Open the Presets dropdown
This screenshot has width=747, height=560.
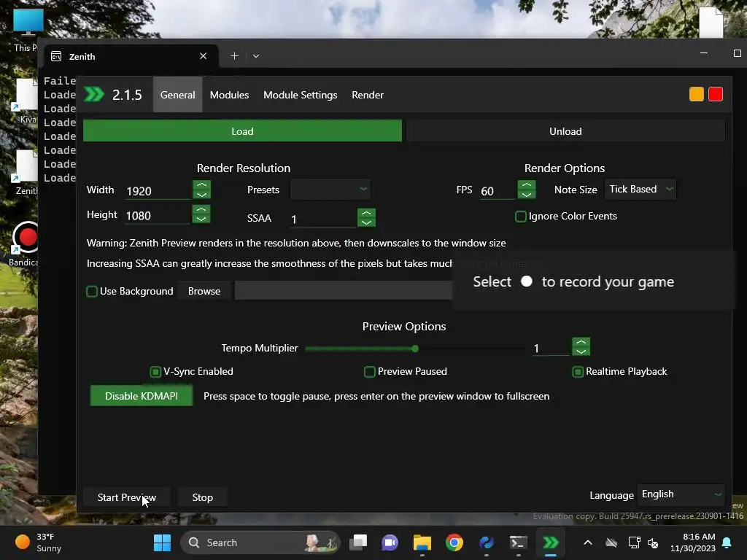pyautogui.click(x=330, y=189)
